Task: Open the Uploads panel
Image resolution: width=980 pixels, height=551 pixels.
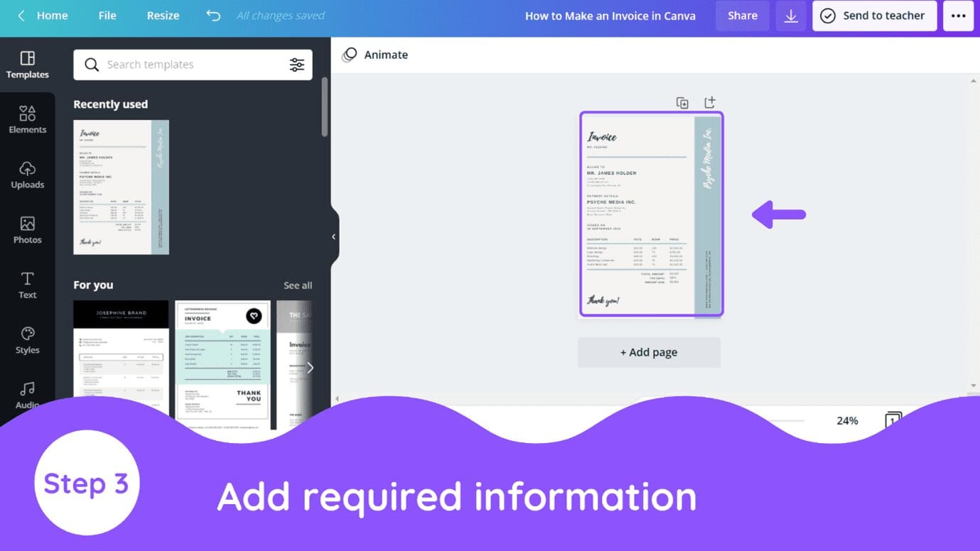Action: point(27,175)
